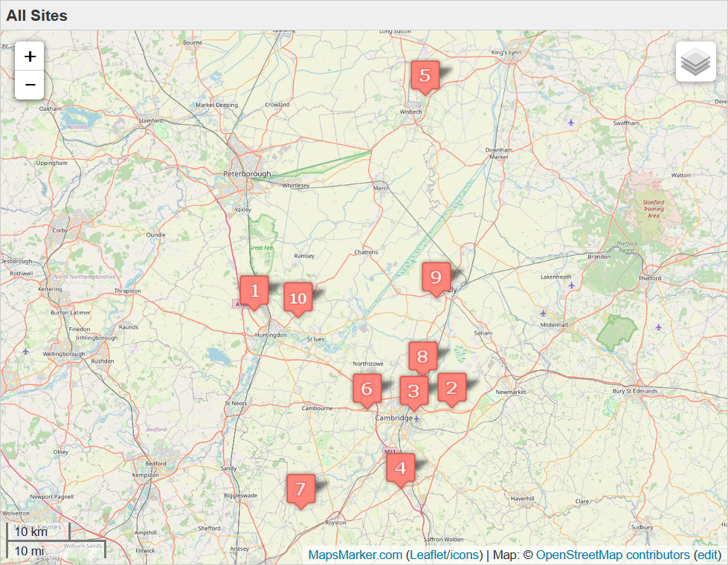Click the St Neots label
This screenshot has height=565, width=728.
(236, 404)
